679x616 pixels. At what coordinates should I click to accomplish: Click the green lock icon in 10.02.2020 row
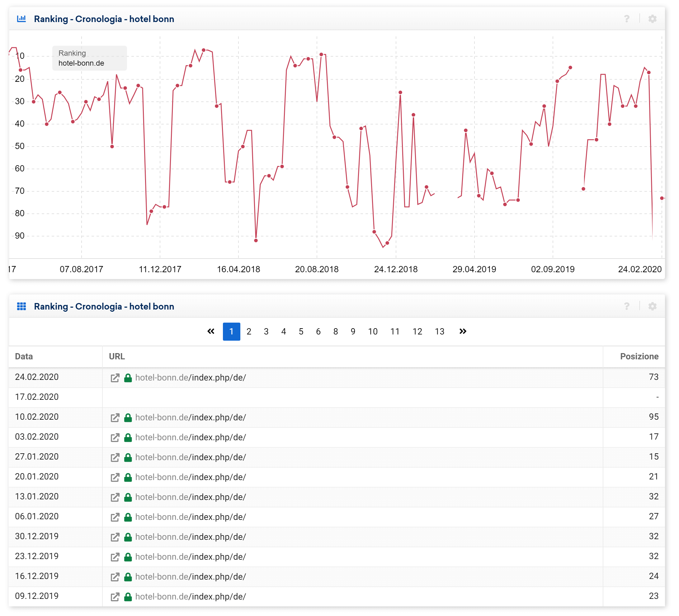128,418
